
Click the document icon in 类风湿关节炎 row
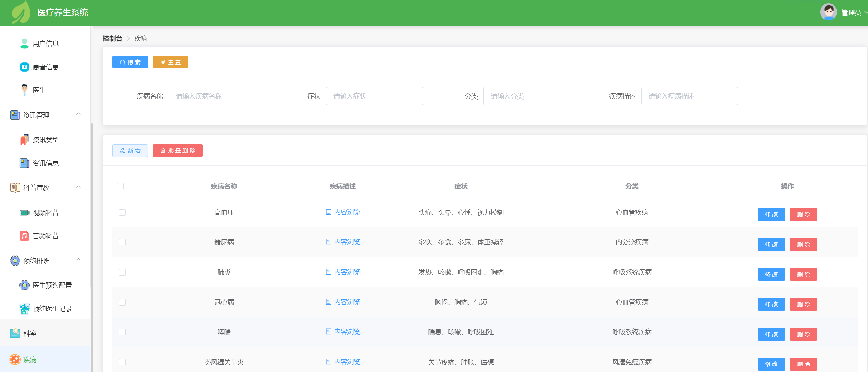click(328, 362)
